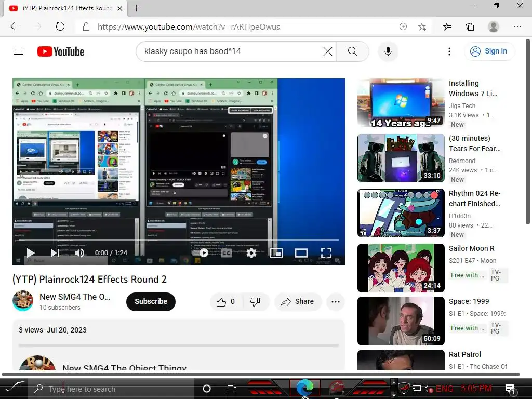Open browser profile icon
Screen dimensions: 532x399
click(x=494, y=27)
